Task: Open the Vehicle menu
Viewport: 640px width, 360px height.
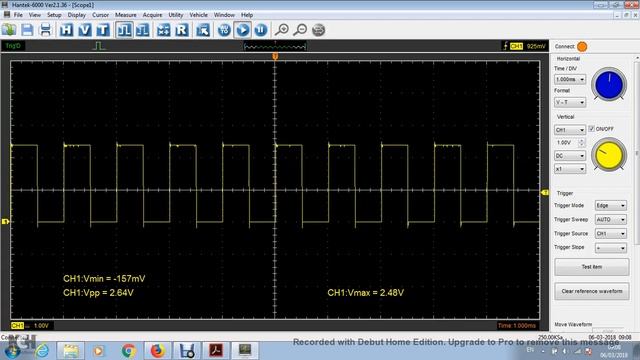Action: [x=198, y=15]
